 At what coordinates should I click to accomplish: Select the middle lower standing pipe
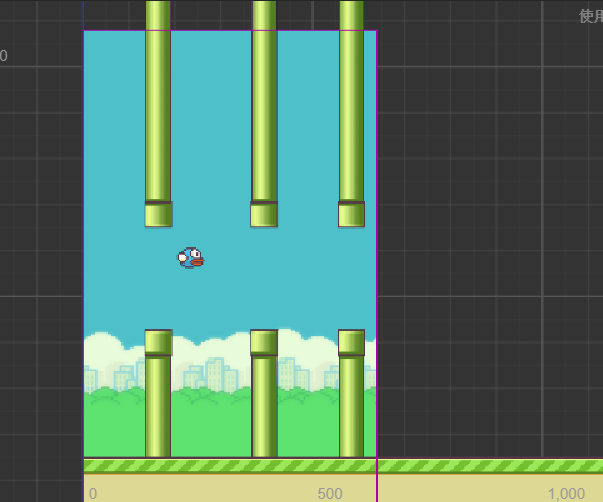[264, 393]
